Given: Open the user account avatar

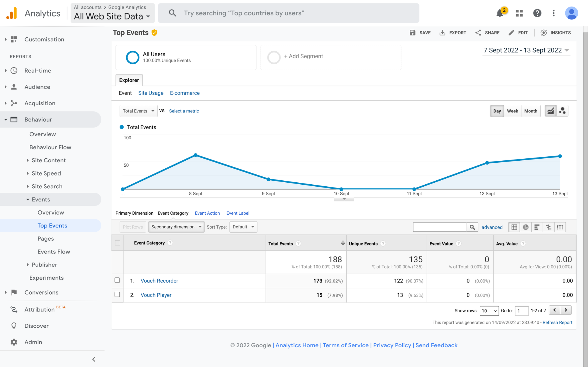Looking at the screenshot, I should pyautogui.click(x=571, y=13).
